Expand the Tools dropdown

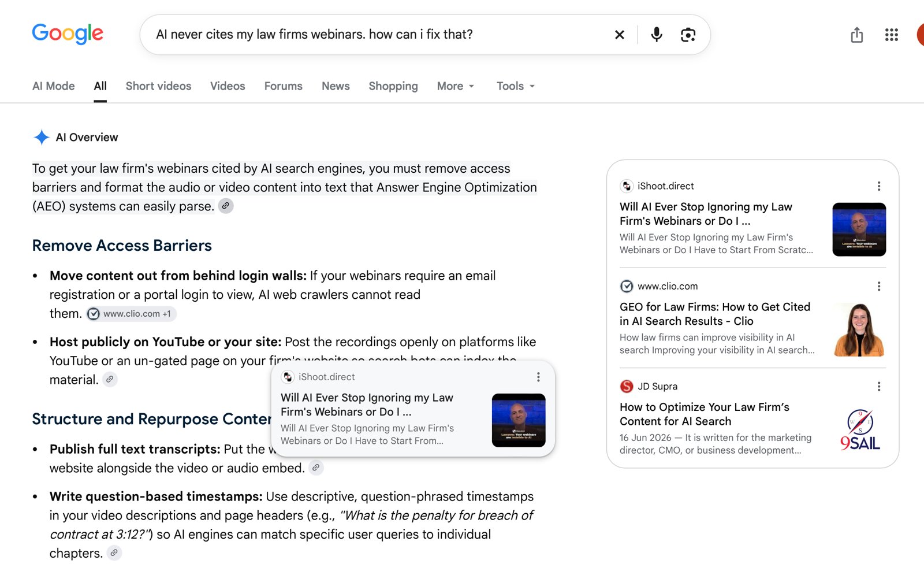tap(516, 86)
